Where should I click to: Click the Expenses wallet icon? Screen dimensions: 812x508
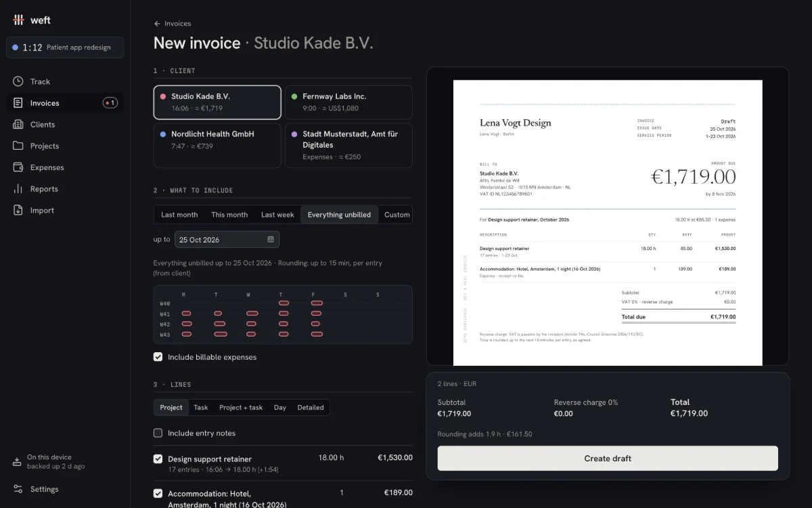pyautogui.click(x=18, y=167)
